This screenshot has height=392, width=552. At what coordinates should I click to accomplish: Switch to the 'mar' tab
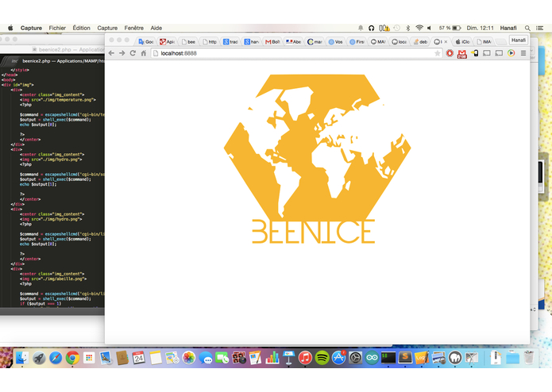[315, 42]
